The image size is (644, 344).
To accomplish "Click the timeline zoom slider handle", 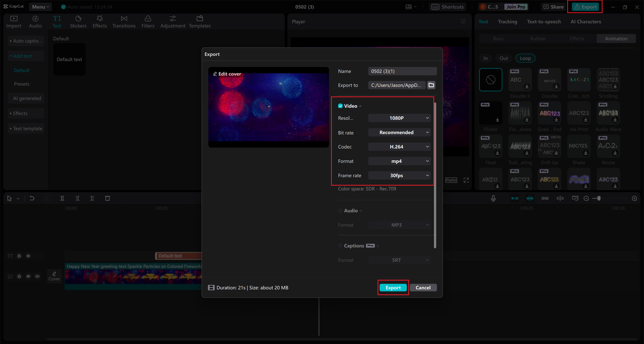I will tap(599, 198).
